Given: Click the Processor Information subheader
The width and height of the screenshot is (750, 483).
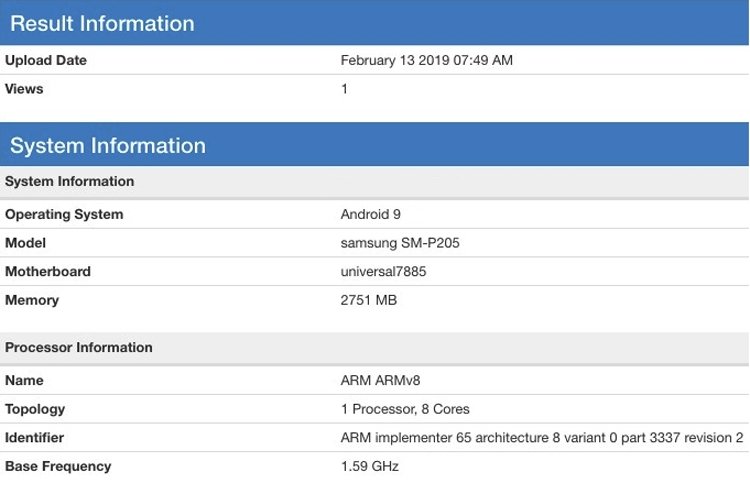Looking at the screenshot, I should pyautogui.click(x=78, y=348).
